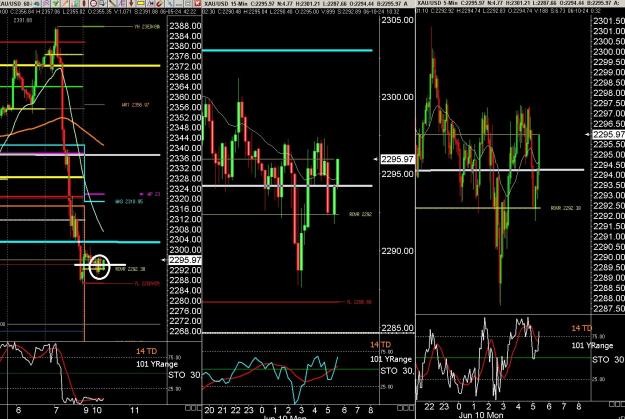Click the STO 30 label in 60-min pane

point(184,375)
